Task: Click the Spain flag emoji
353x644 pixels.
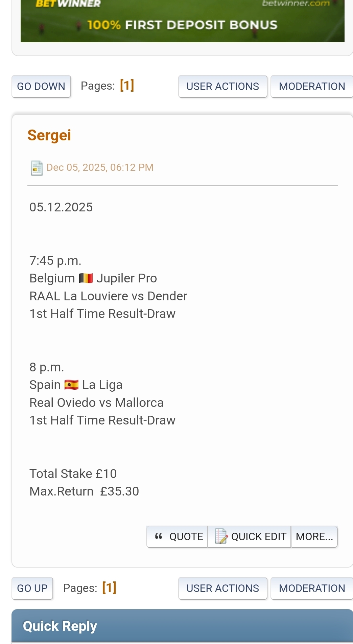Action: [x=71, y=385]
